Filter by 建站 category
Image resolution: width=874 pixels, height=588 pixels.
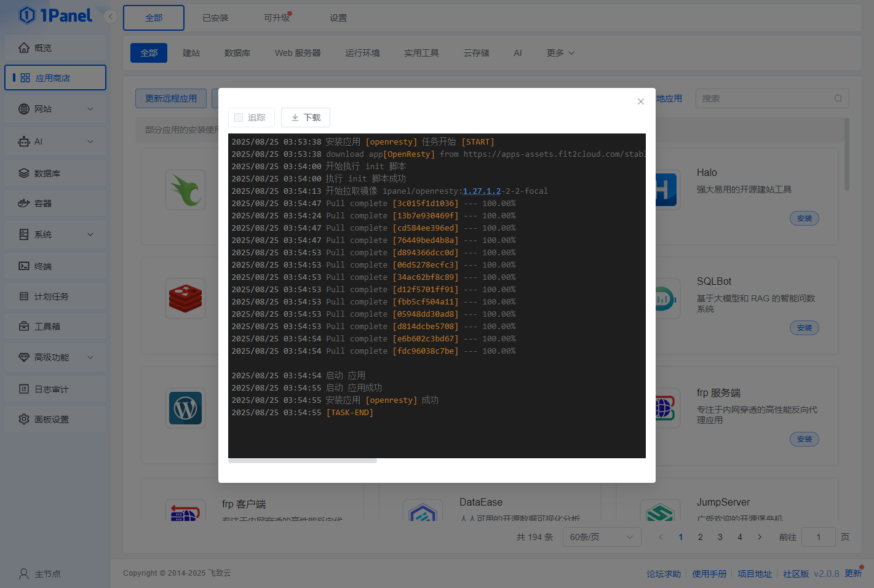[x=191, y=53]
